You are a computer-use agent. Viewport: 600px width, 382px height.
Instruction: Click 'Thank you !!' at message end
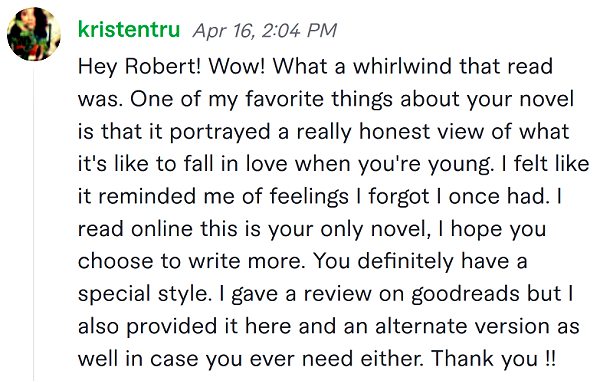coord(493,359)
